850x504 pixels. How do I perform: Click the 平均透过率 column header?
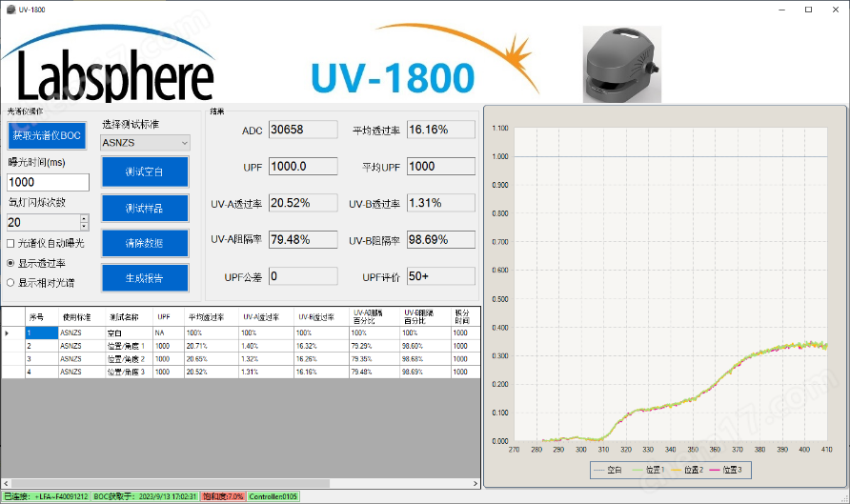tap(205, 316)
